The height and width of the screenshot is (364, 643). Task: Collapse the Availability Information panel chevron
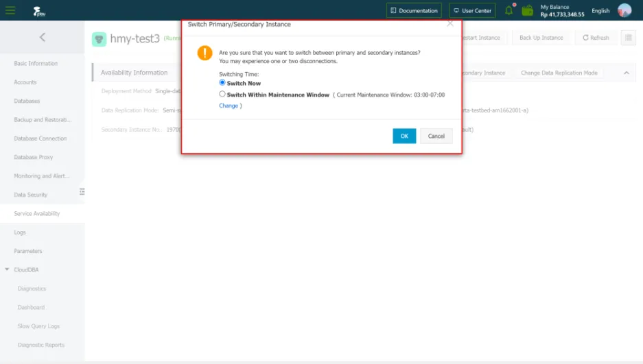coord(626,73)
